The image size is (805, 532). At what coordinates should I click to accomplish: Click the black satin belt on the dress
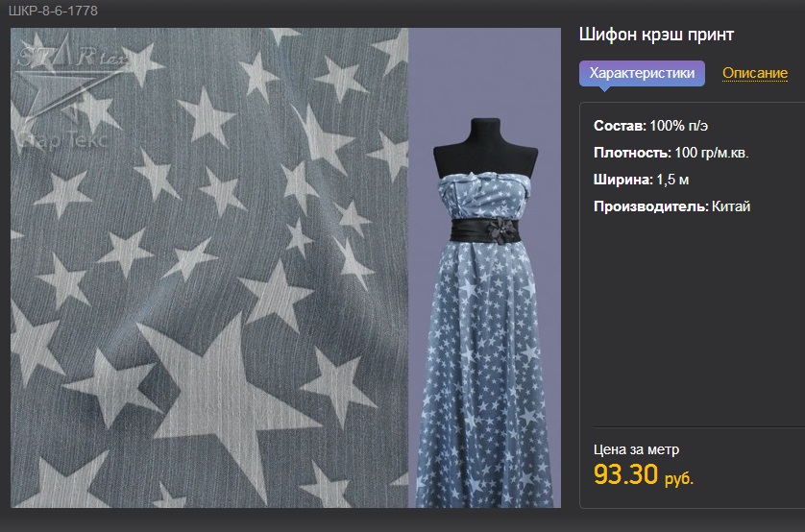(485, 230)
